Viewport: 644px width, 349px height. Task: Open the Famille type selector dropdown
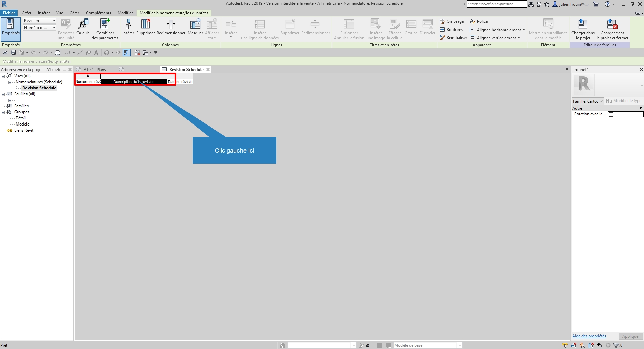tap(588, 101)
